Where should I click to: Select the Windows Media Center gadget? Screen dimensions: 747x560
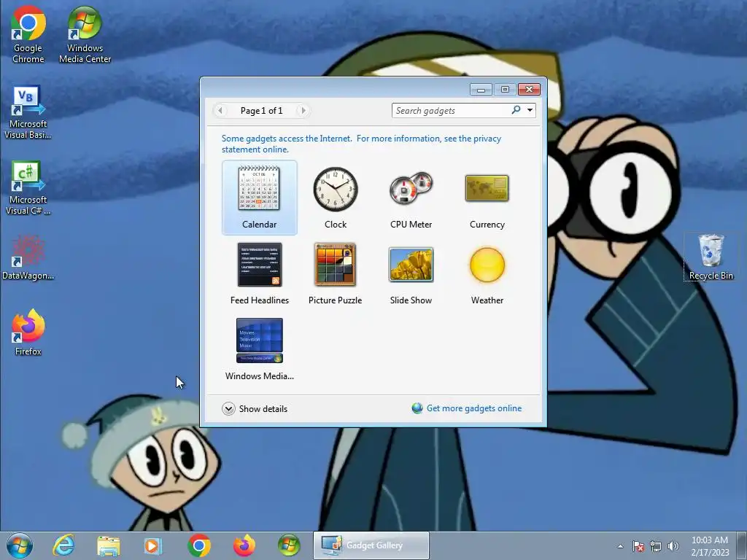(x=259, y=349)
